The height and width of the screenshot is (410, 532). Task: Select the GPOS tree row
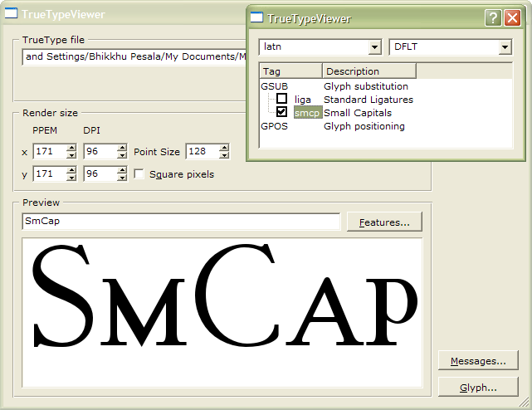point(386,126)
